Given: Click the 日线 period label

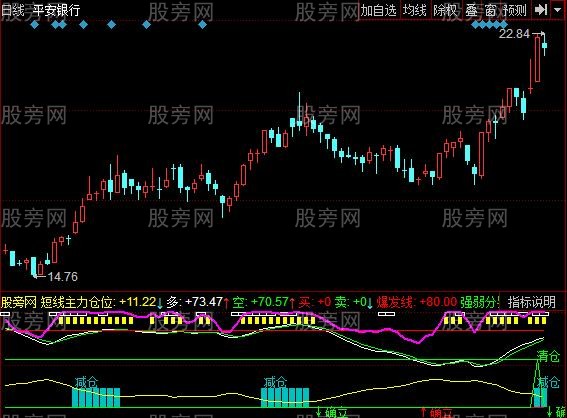Looking at the screenshot, I should 13,10.
